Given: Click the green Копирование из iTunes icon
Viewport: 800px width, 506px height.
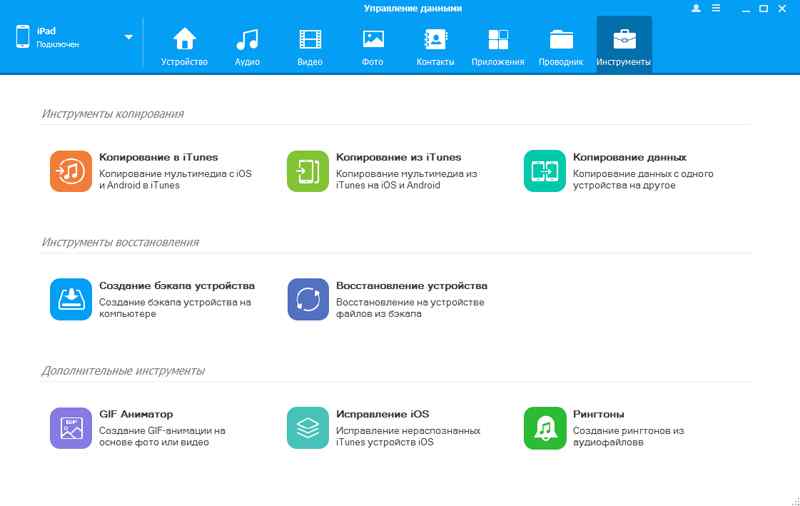Looking at the screenshot, I should [308, 171].
